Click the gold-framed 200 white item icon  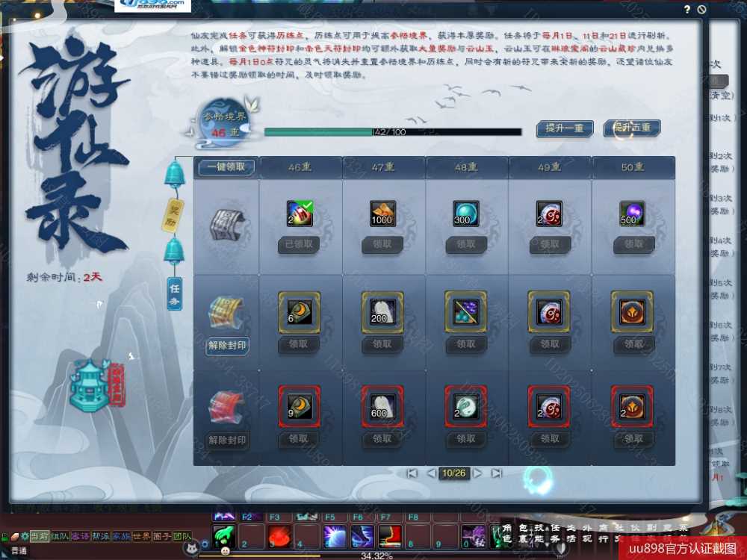click(382, 312)
